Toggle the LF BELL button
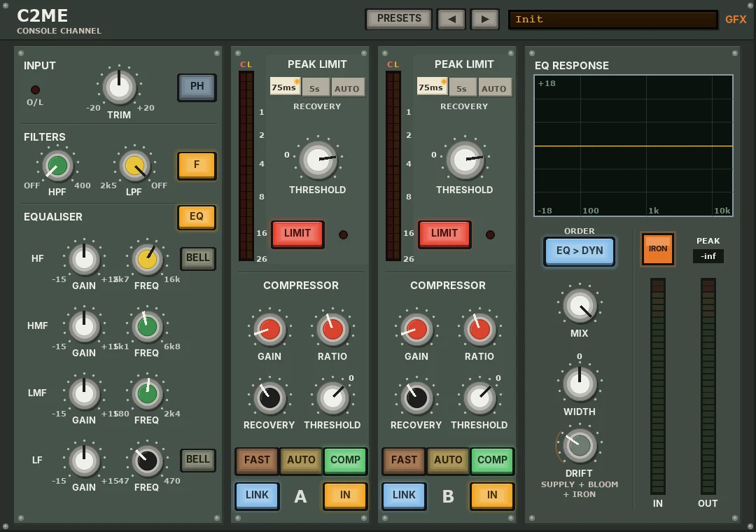Viewport: 756px width, 532px height. click(x=197, y=460)
